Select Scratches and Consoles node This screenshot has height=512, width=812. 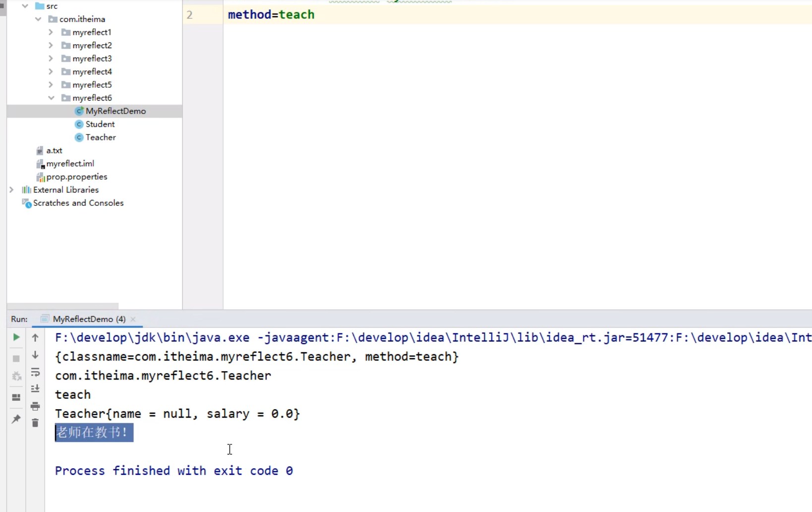click(x=78, y=203)
